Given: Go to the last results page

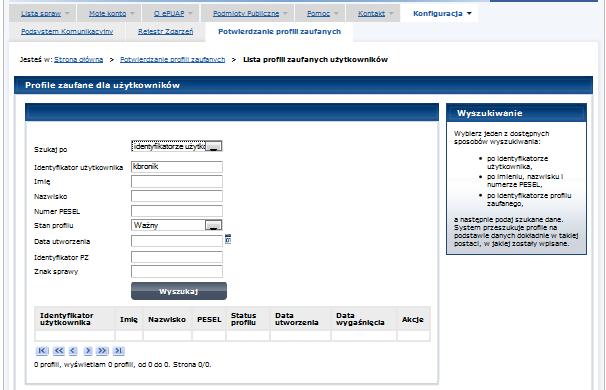Looking at the screenshot, I should pos(118,351).
